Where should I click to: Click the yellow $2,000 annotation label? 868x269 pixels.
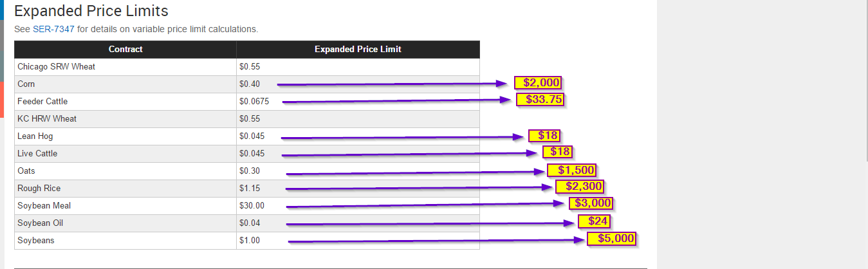tap(538, 82)
